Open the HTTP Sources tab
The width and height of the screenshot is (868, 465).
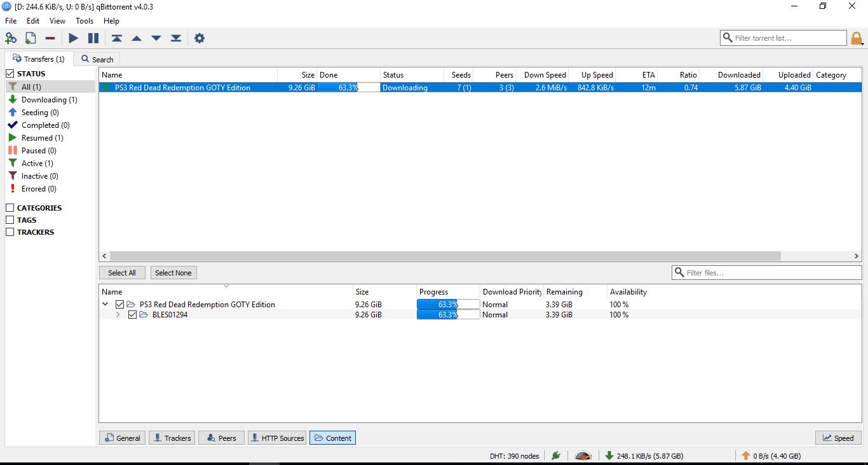coord(277,438)
